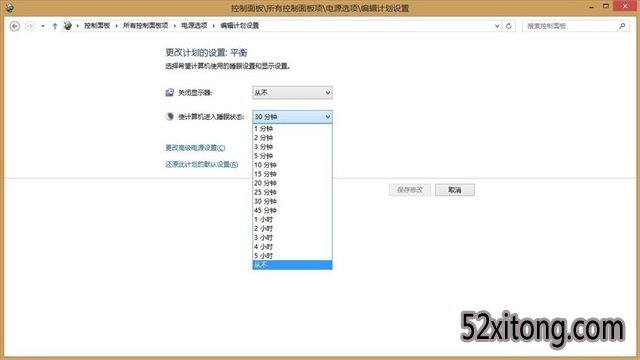Click the Control Panel address bar icon
This screenshot has width=640, height=360.
[68, 25]
